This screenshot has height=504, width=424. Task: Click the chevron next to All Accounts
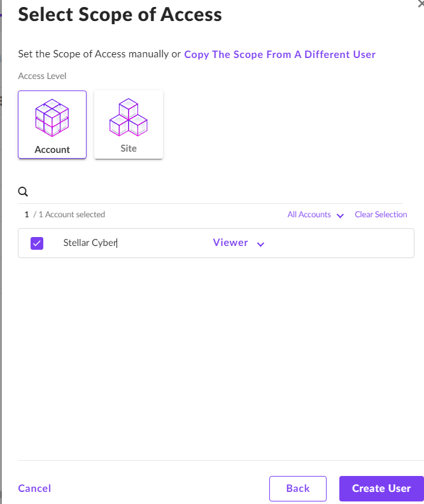coord(340,215)
